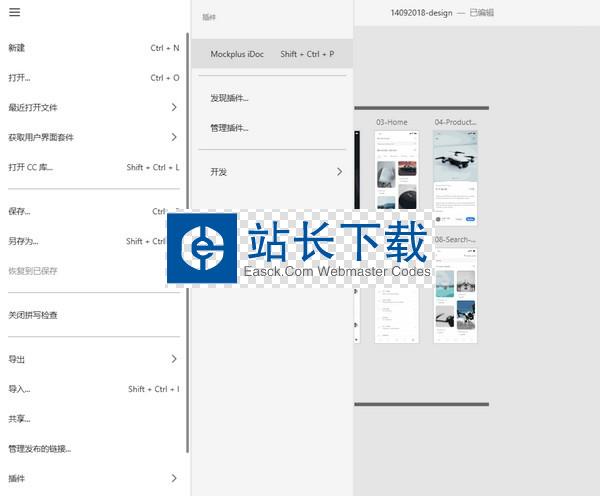The image size is (600, 496).
Task: Expand the 导出 submenu chevron
Action: tap(173, 359)
